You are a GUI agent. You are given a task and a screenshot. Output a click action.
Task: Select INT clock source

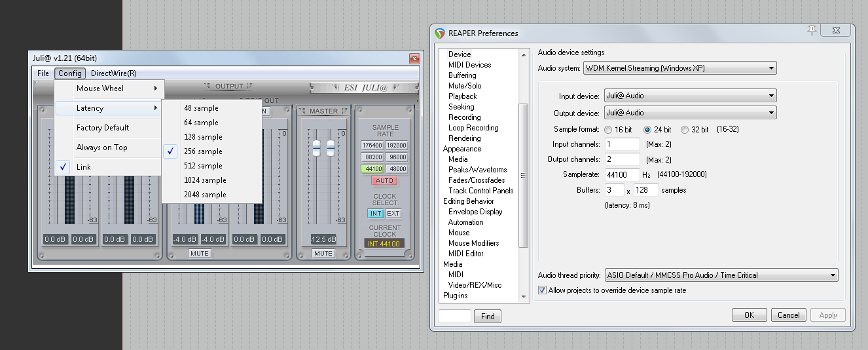(376, 214)
